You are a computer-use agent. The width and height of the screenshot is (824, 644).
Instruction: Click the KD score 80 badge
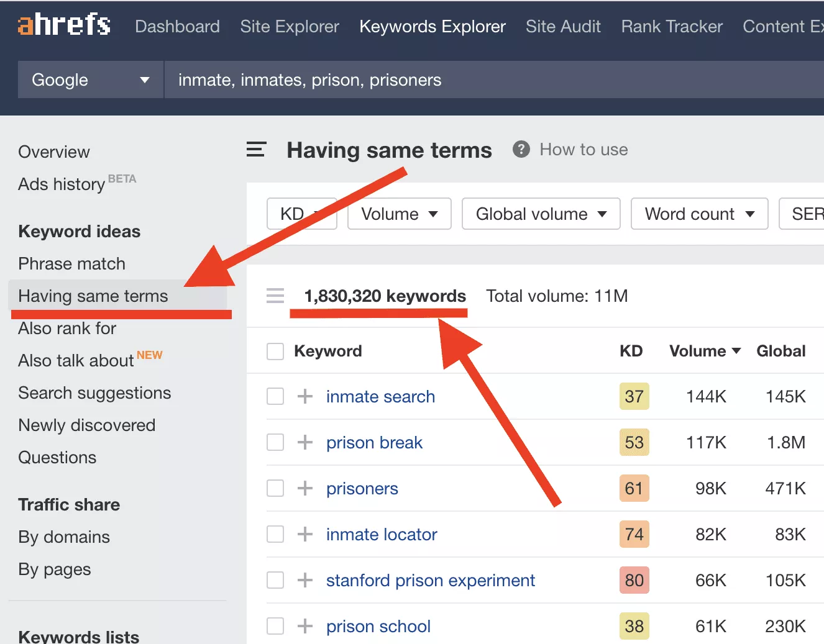point(634,580)
